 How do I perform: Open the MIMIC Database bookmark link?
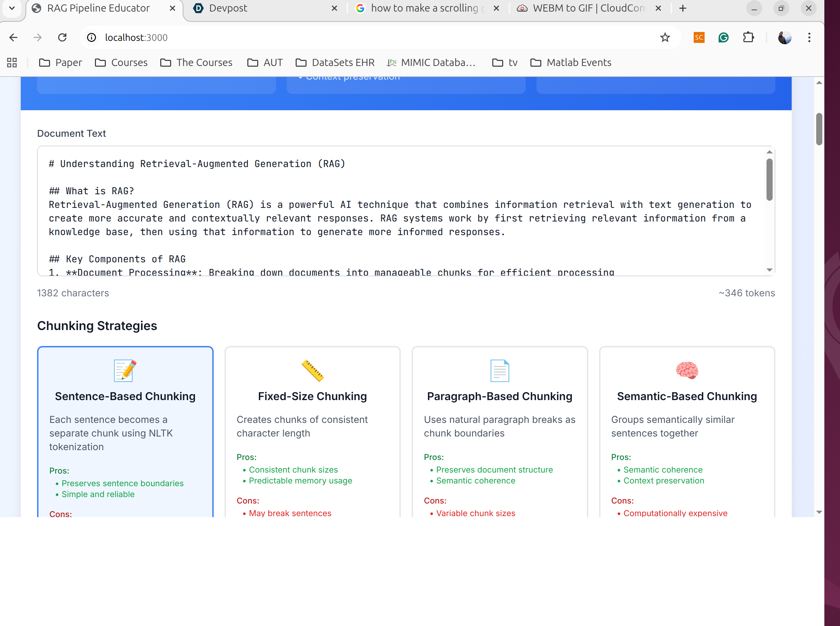[431, 63]
